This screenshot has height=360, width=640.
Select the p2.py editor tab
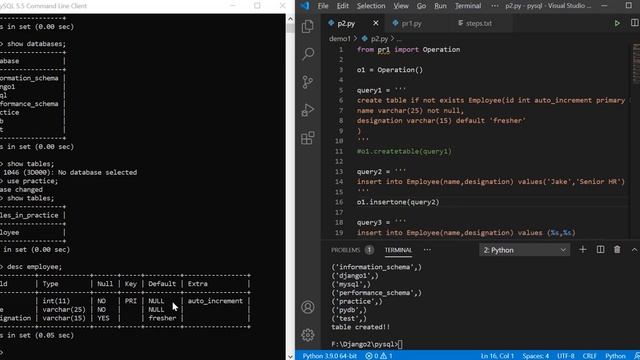[x=346, y=23]
